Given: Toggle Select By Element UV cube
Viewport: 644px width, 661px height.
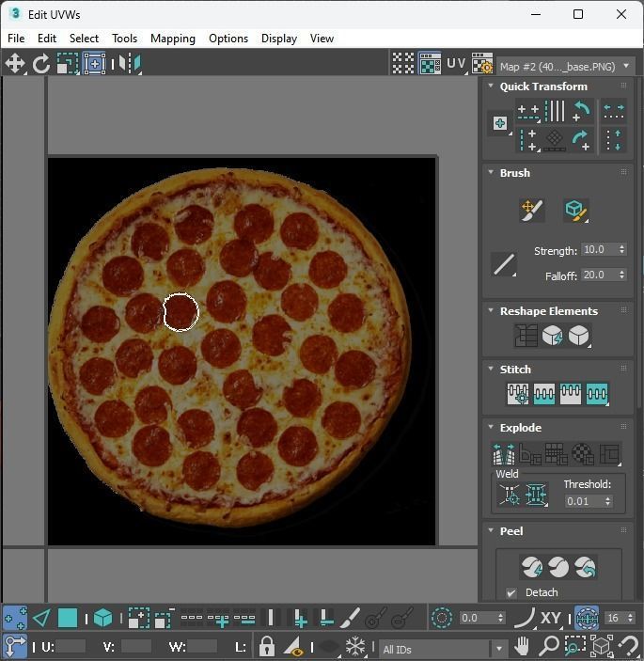Looking at the screenshot, I should pyautogui.click(x=102, y=618).
